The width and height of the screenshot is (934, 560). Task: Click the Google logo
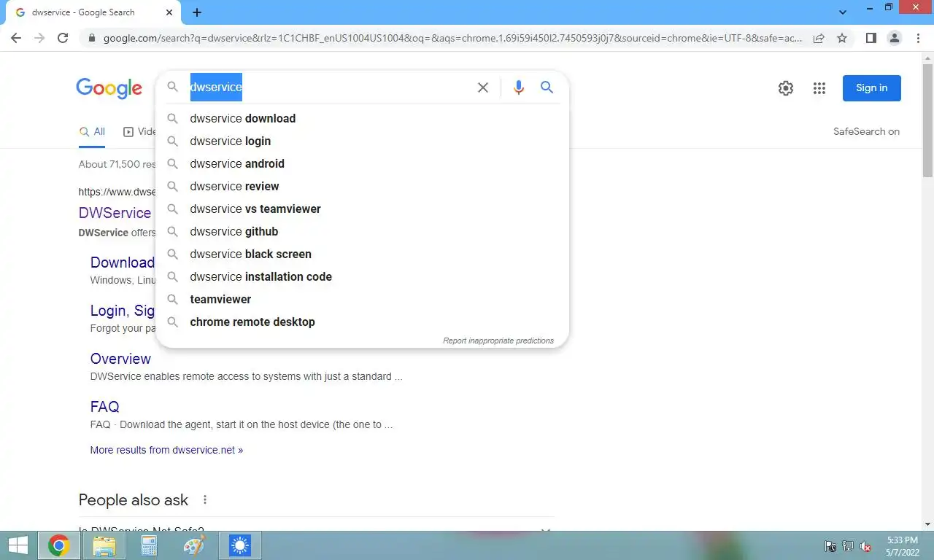tap(109, 88)
